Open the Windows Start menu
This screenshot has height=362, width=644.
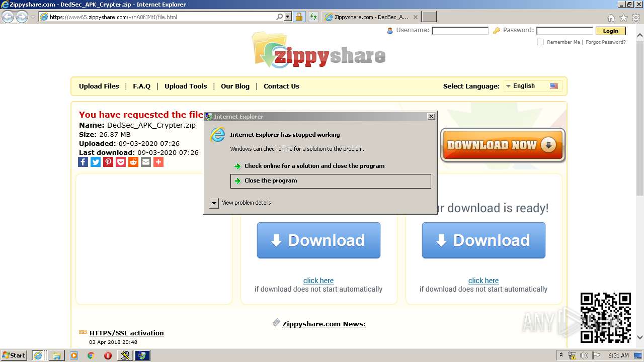click(14, 355)
